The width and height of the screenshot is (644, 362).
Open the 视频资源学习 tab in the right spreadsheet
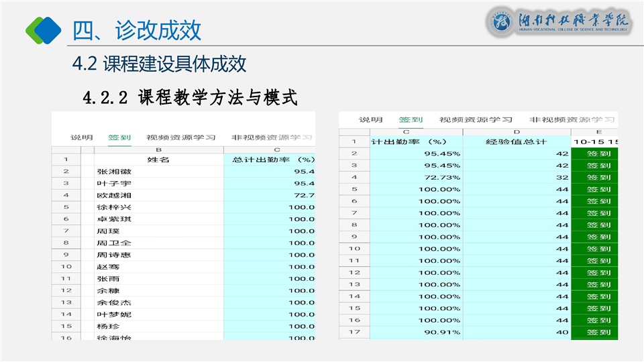pos(476,120)
